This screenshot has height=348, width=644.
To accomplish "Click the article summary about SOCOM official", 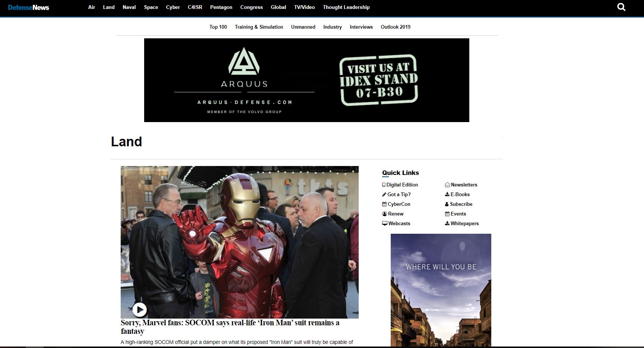I will pyautogui.click(x=237, y=342).
